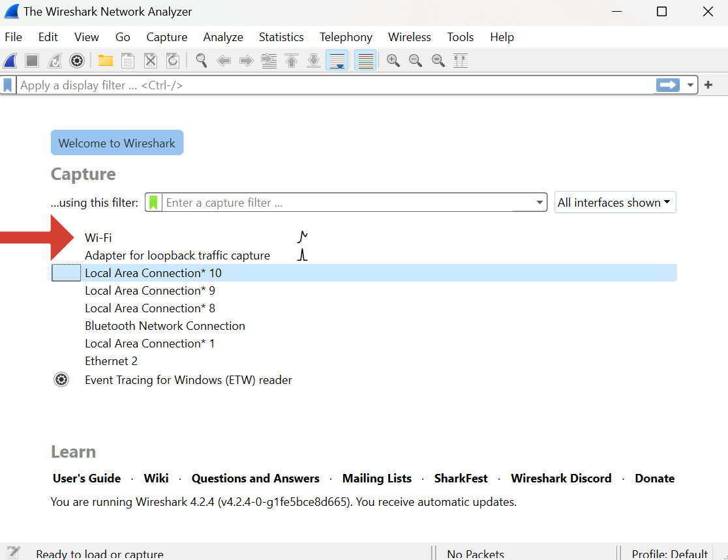Open the Go menu

pos(123,37)
